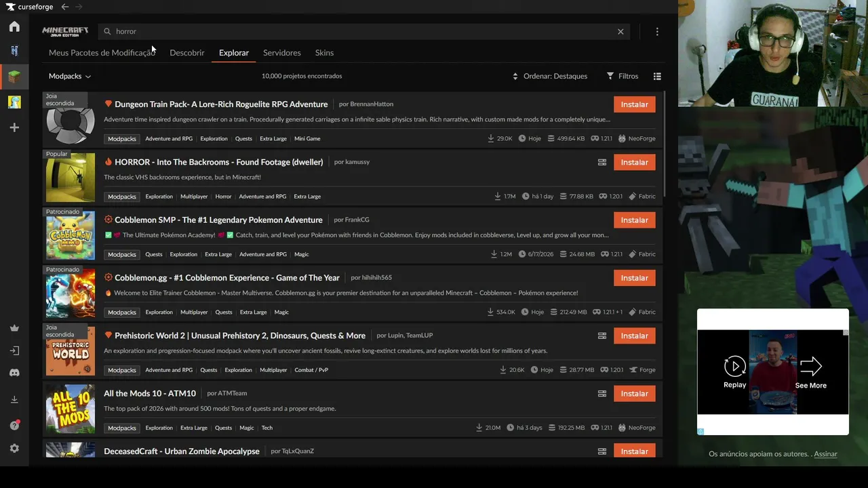Click the Horror tag on Backrooms row
Image resolution: width=868 pixels, height=488 pixels.
coord(223,197)
